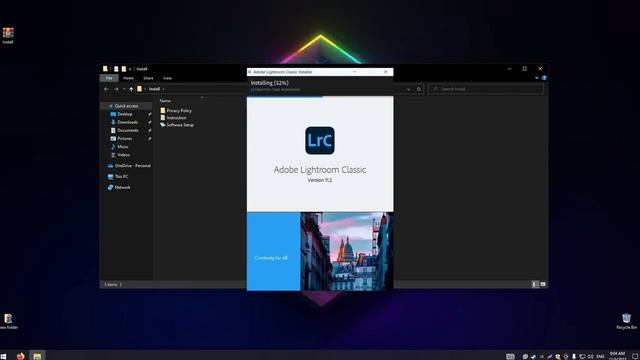Open Videos in the navigation pane

pos(123,155)
